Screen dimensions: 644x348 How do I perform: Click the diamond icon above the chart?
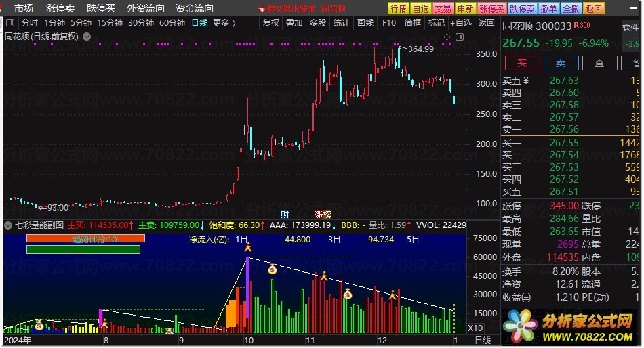[447, 37]
